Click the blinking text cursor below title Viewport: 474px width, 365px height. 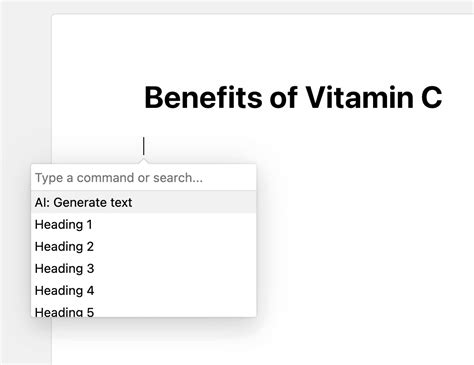(144, 146)
